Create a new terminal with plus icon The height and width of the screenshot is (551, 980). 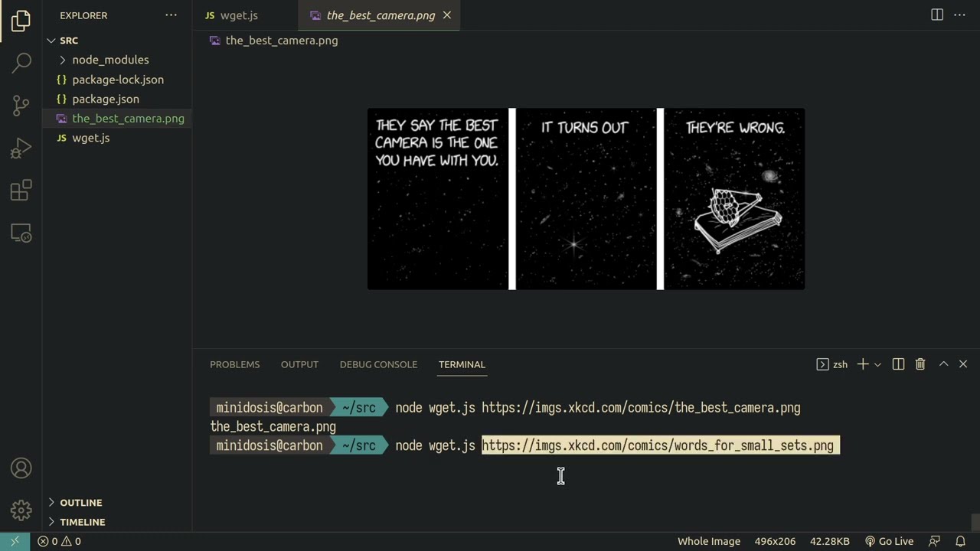coord(863,364)
